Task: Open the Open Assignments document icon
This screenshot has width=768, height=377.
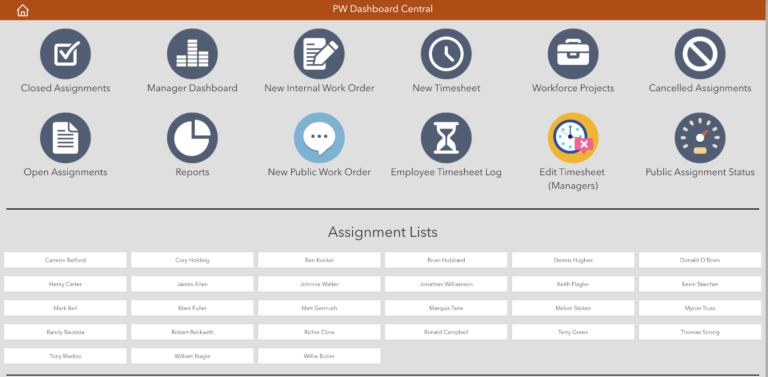Action: [x=65, y=138]
